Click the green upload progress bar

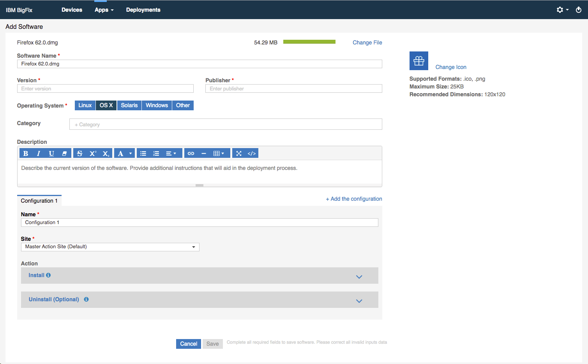click(x=309, y=42)
